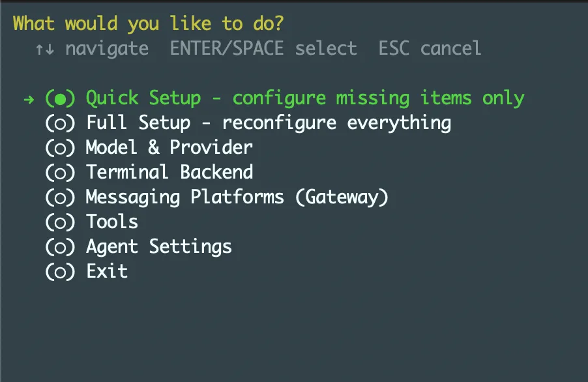Select the Quick Setup radio button
588x382 pixels.
(x=61, y=99)
